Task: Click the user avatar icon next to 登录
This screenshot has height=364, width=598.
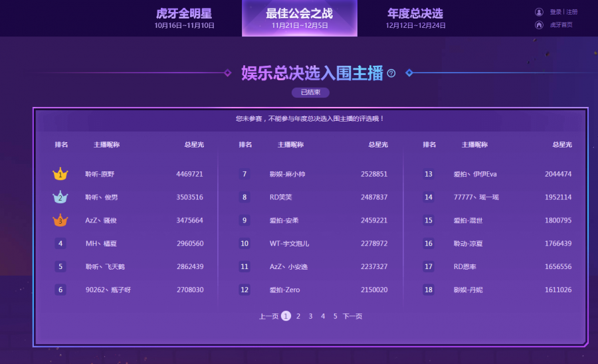Action: point(539,12)
